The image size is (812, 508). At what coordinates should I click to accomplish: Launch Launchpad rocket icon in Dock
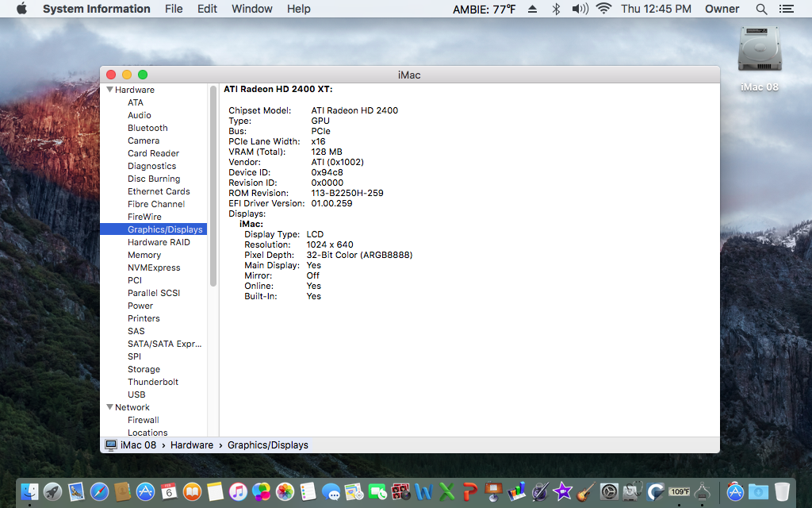[x=53, y=491]
